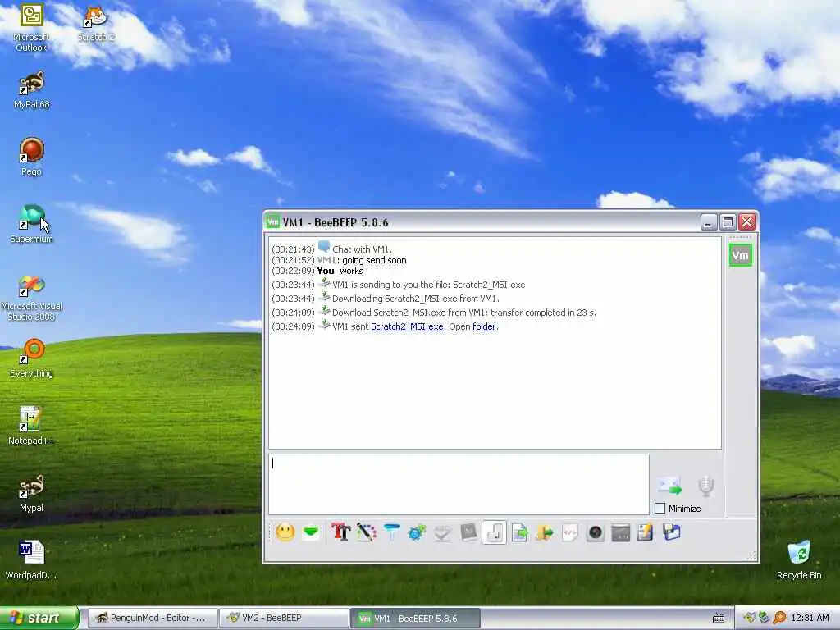Maximize the VM1 BeeBEEP chat window
Viewport: 840px width, 630px height.
[x=728, y=221]
